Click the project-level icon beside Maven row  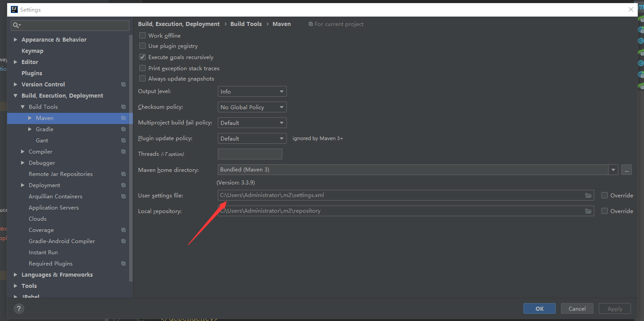(123, 118)
